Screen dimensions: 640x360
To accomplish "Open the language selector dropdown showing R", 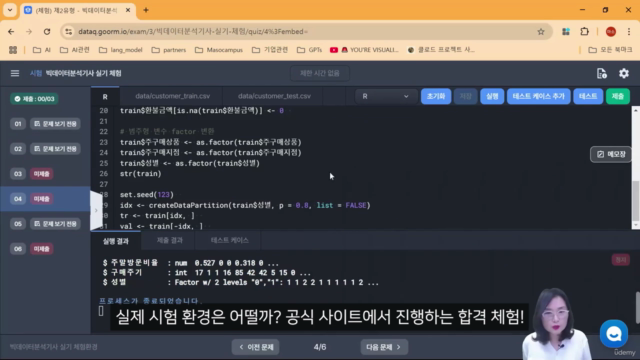I will click(x=385, y=96).
